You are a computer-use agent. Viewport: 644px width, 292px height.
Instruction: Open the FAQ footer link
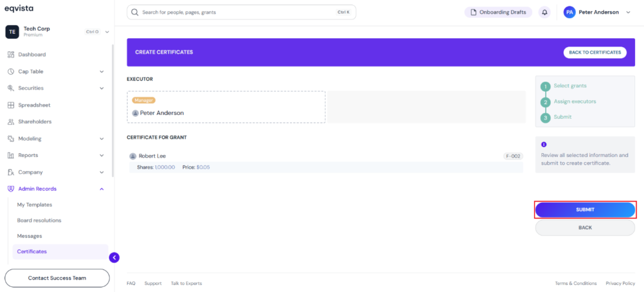point(131,283)
